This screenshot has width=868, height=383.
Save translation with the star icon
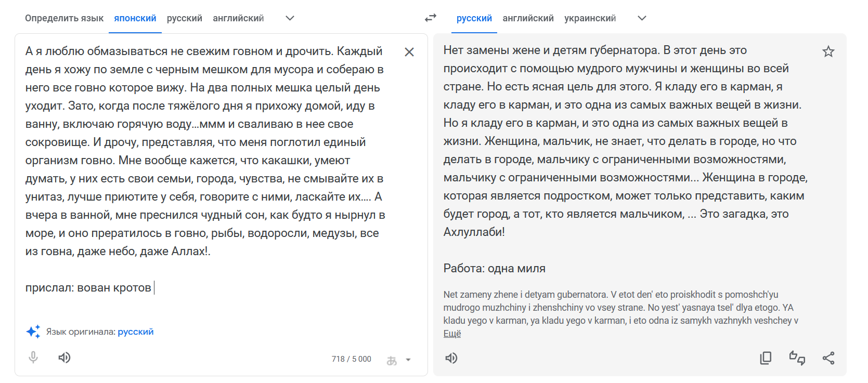[828, 51]
